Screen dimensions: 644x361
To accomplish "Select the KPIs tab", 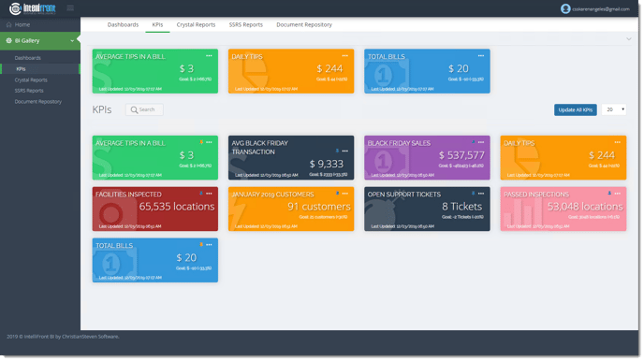I will coord(157,24).
